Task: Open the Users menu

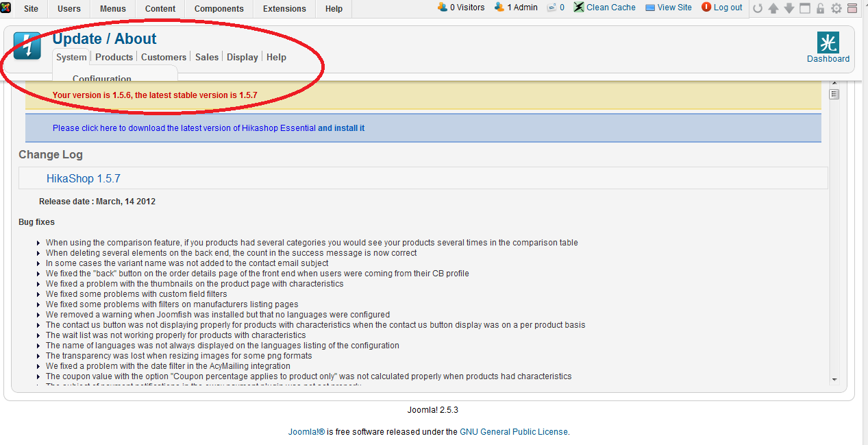Action: point(69,9)
